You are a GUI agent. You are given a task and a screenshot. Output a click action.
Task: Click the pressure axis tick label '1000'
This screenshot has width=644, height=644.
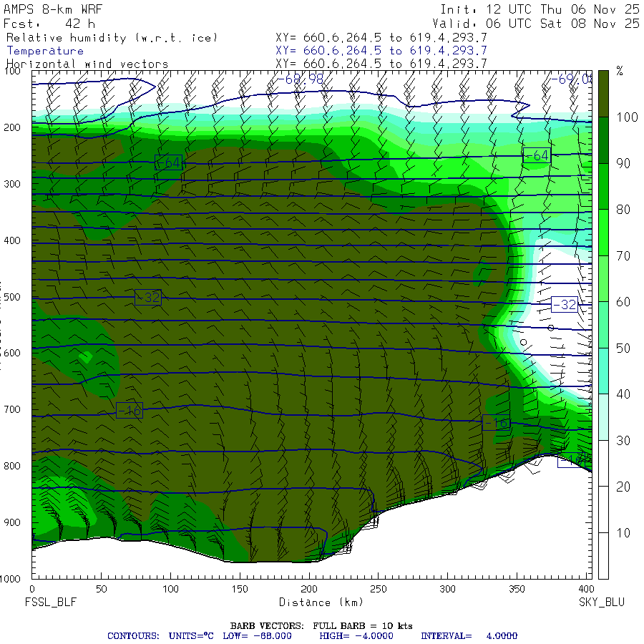pyautogui.click(x=10, y=579)
